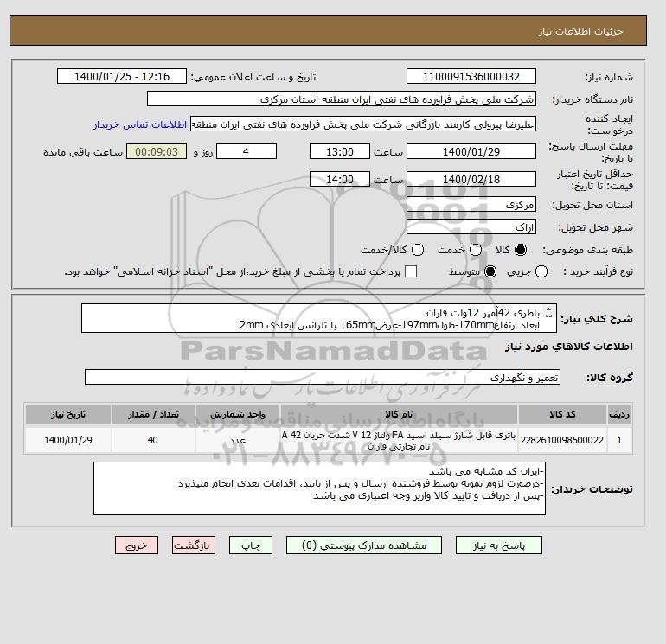Viewport: 666px width, 644px height.
Task: Click the request creator field علیرضا پیرولی
Action: tap(363, 124)
